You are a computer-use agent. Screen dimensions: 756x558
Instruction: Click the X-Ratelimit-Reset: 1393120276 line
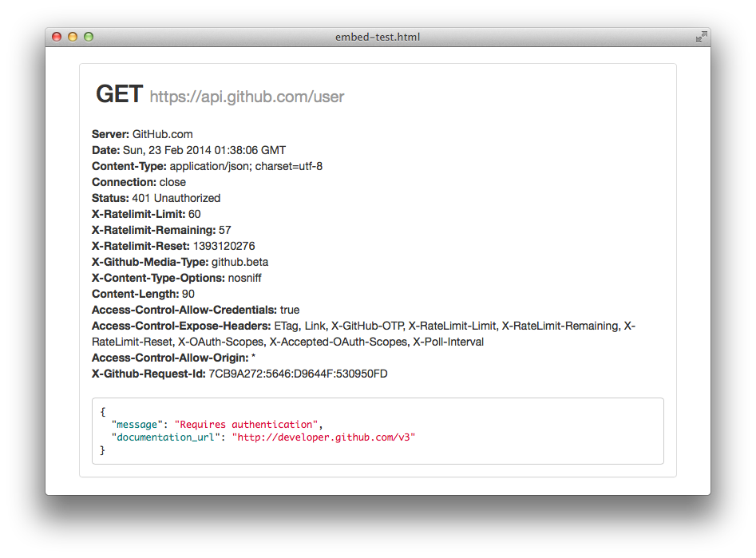click(173, 246)
